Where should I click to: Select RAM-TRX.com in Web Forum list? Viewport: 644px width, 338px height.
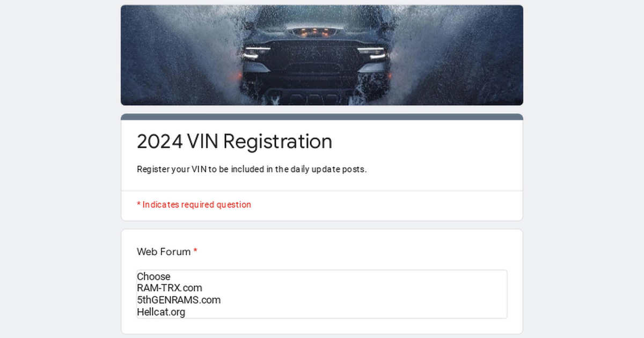pos(170,288)
